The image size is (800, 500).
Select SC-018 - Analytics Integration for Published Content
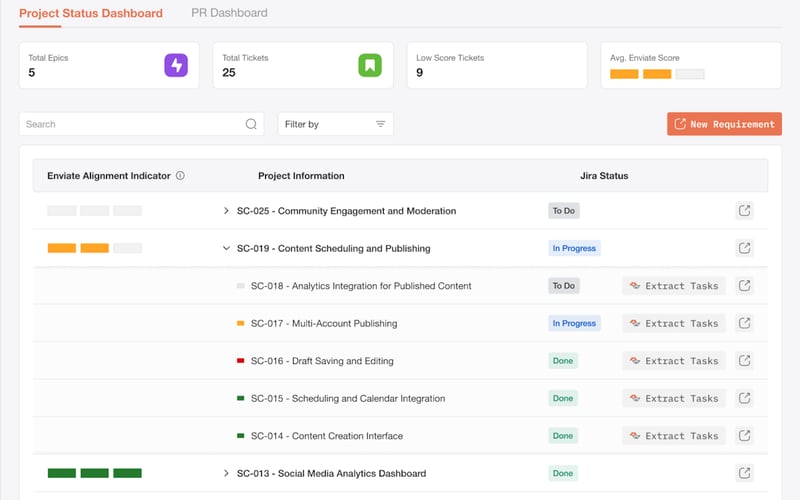tap(361, 286)
